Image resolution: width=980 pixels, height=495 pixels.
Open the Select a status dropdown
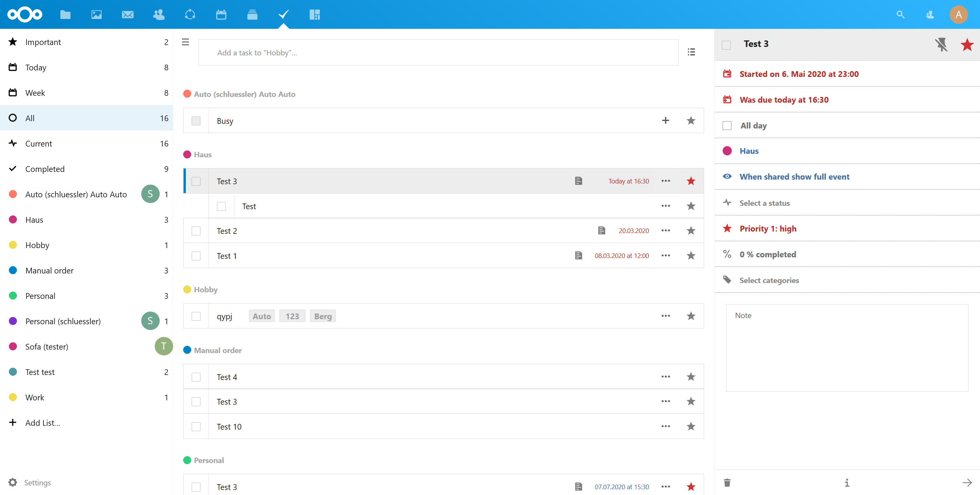tap(764, 203)
